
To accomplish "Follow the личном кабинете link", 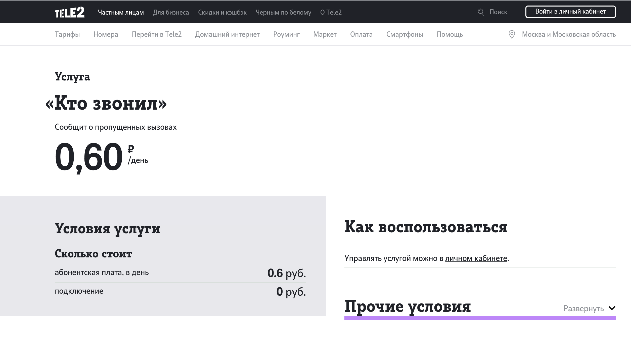I will pyautogui.click(x=476, y=258).
